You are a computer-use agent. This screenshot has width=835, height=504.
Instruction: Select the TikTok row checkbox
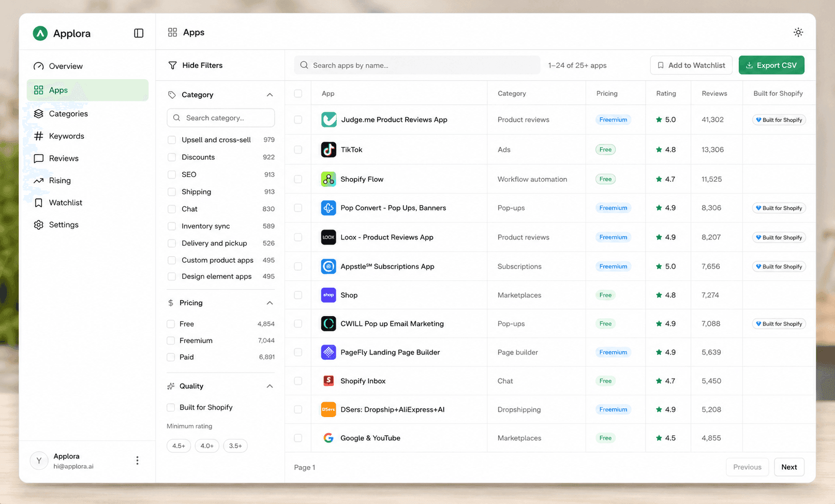pyautogui.click(x=298, y=150)
